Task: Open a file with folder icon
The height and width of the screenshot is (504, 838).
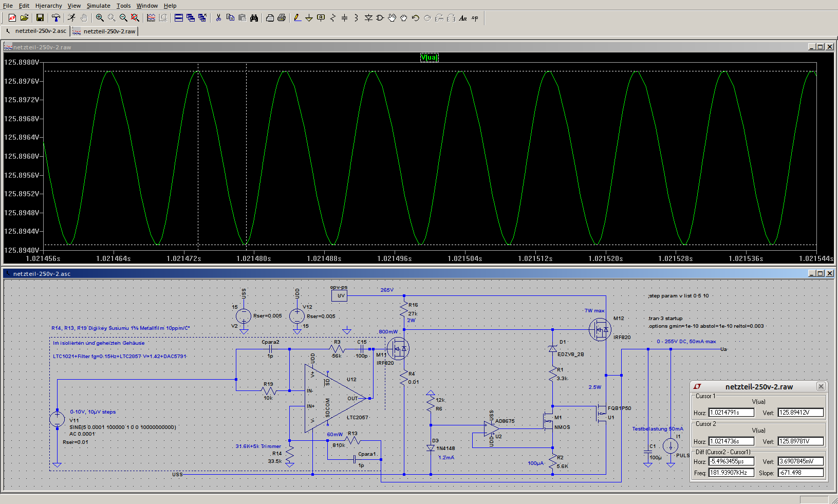Action: click(24, 18)
